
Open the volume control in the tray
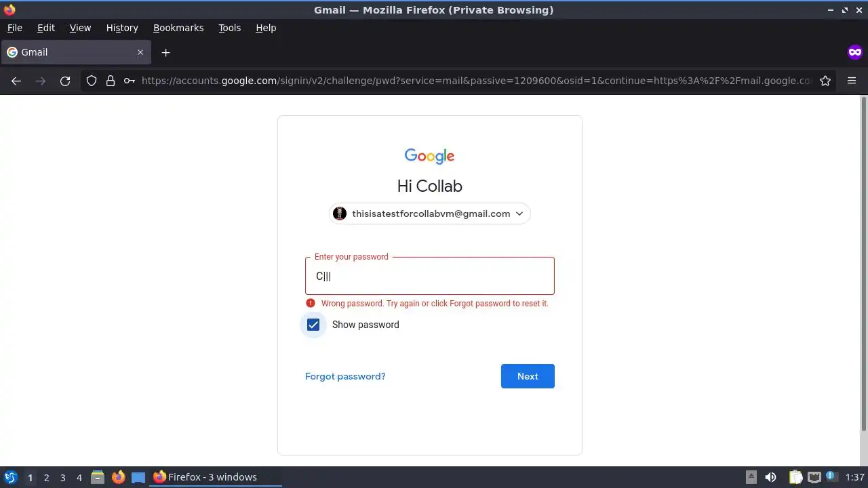[770, 477]
